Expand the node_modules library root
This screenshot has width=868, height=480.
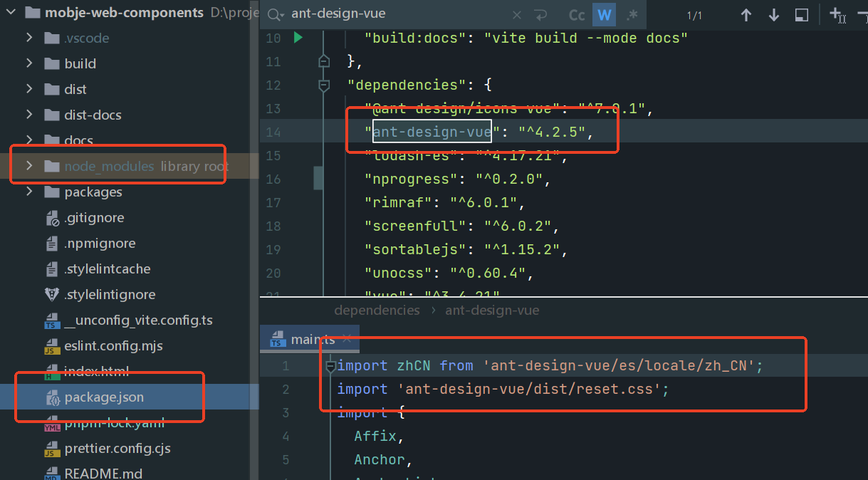pos(29,165)
